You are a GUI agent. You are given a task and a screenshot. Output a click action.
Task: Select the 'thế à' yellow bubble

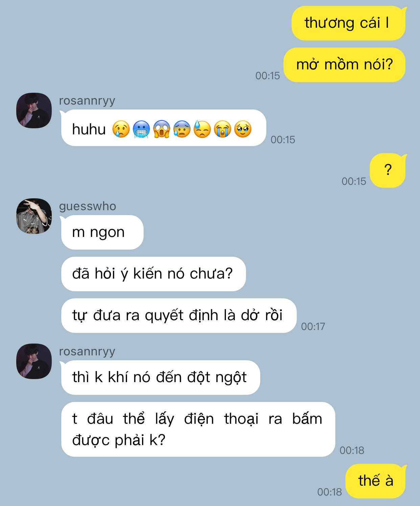[375, 481]
